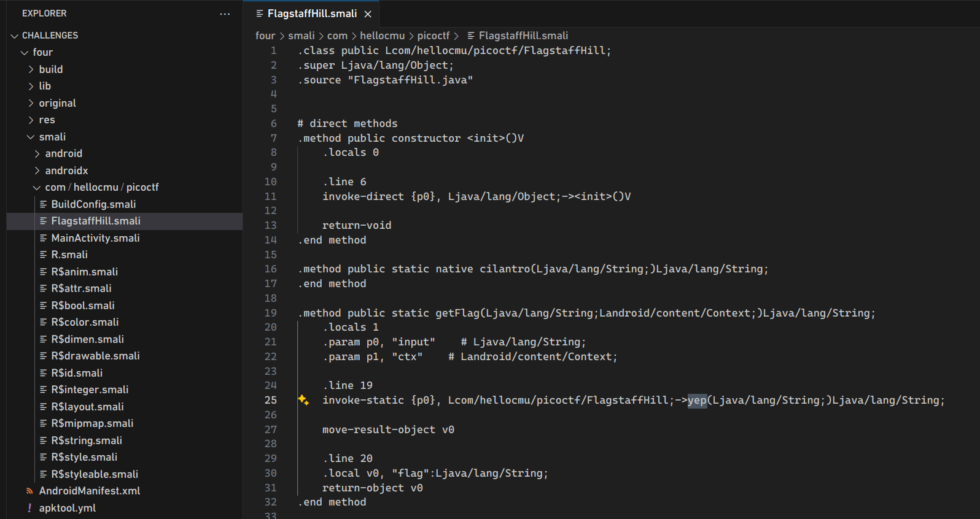Click the '# direct methods' comment
The height and width of the screenshot is (519, 980).
(x=348, y=123)
